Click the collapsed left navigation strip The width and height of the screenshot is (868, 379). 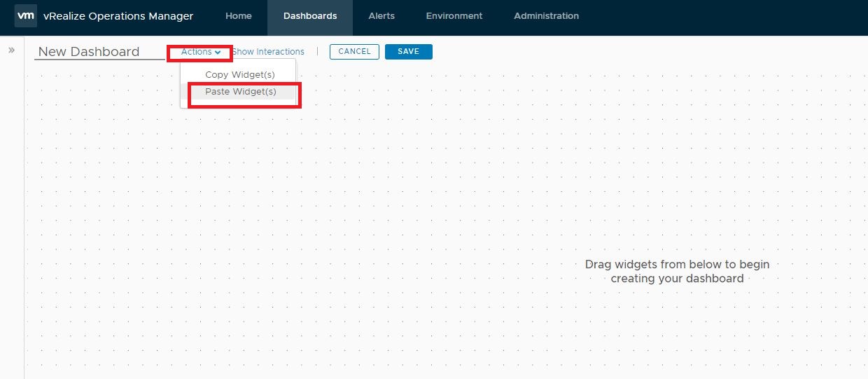[12, 210]
